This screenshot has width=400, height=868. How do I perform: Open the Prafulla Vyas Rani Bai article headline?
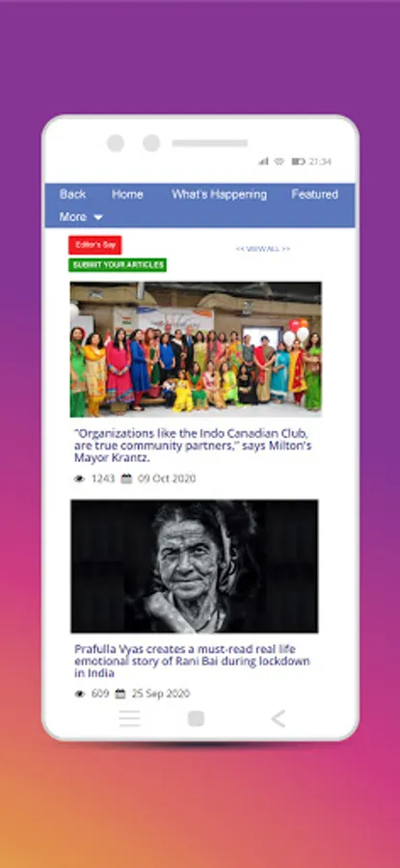(x=193, y=661)
